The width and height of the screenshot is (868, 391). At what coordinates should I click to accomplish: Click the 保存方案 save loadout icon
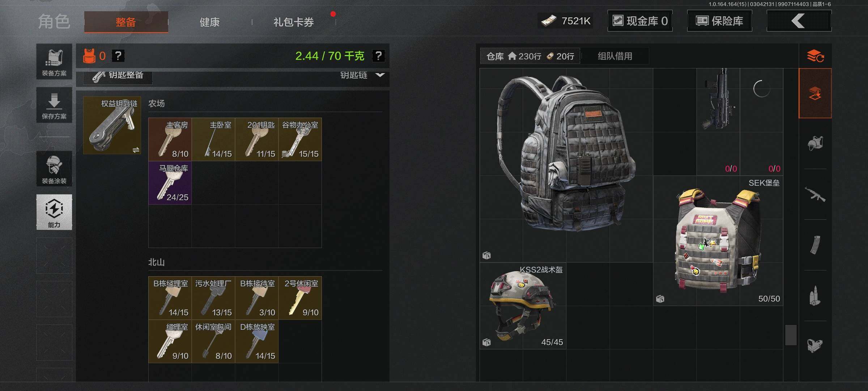(x=54, y=105)
